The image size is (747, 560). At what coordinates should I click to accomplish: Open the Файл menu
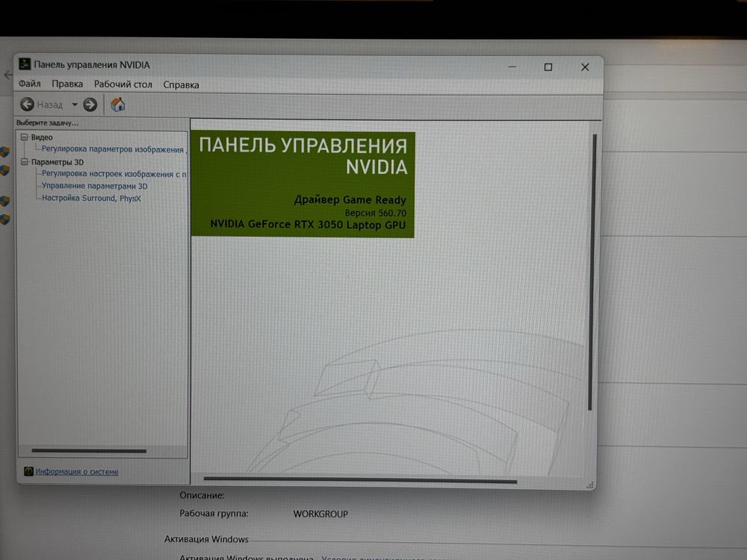pos(30,84)
